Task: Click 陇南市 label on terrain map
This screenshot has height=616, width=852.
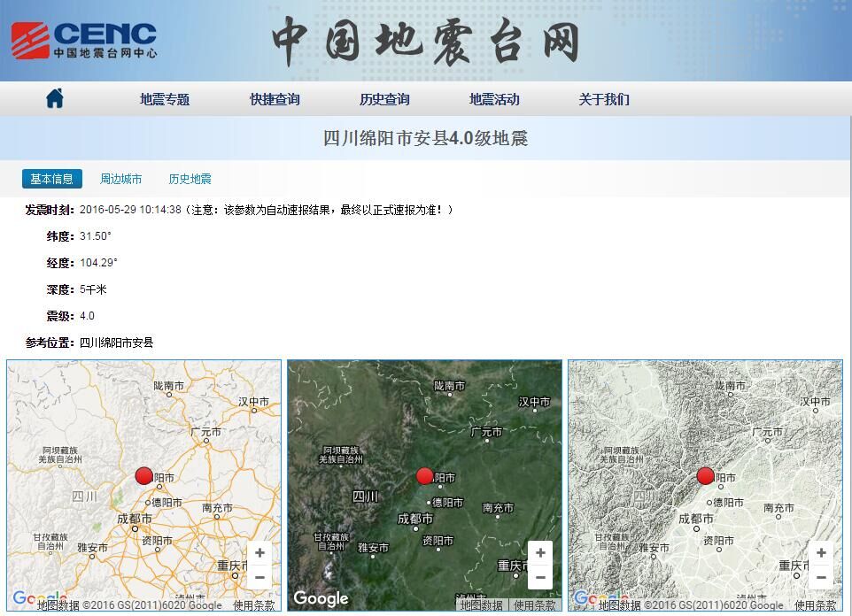Action: 730,385
